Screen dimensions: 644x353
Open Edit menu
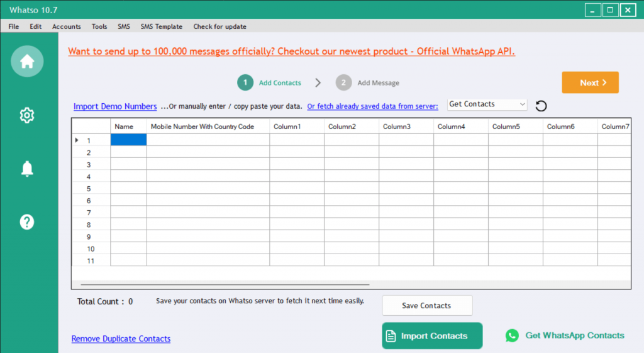point(35,26)
